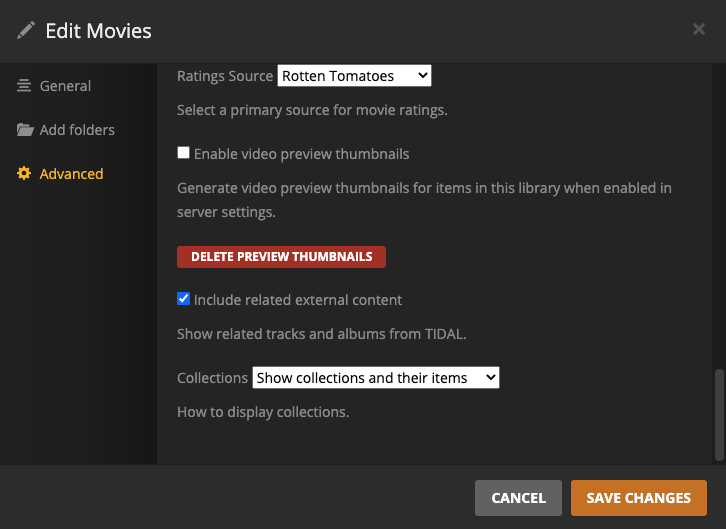
Task: Click the Add folders folder icon
Action: pos(25,130)
